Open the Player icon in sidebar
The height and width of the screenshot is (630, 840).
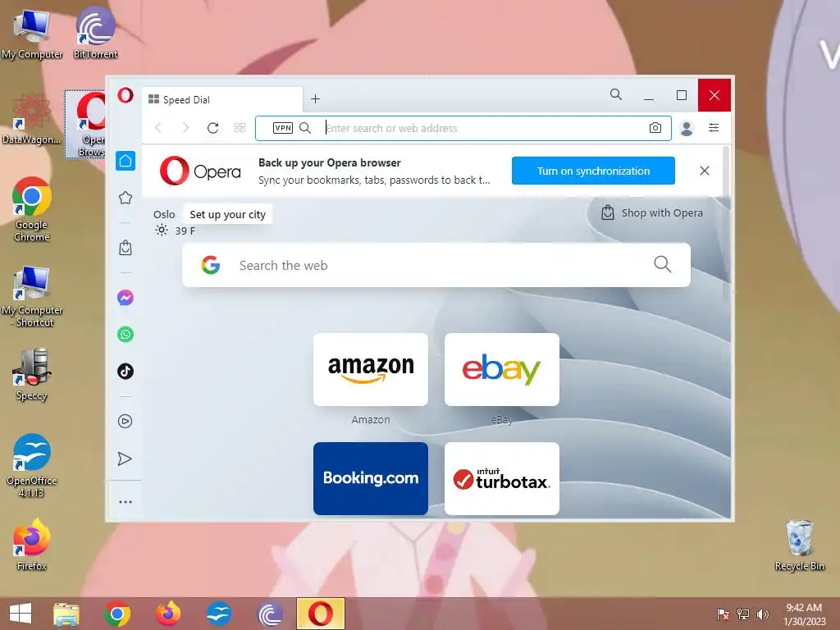click(126, 421)
